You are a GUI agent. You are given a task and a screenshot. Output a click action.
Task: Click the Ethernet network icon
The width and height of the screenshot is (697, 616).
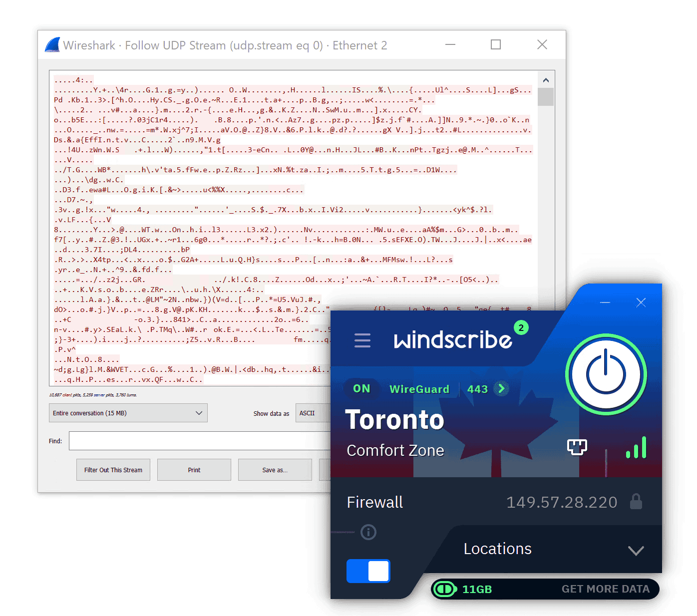pos(577,447)
